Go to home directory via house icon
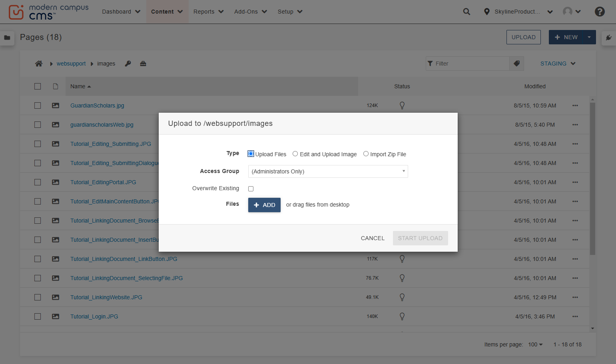This screenshot has height=364, width=616. point(39,64)
